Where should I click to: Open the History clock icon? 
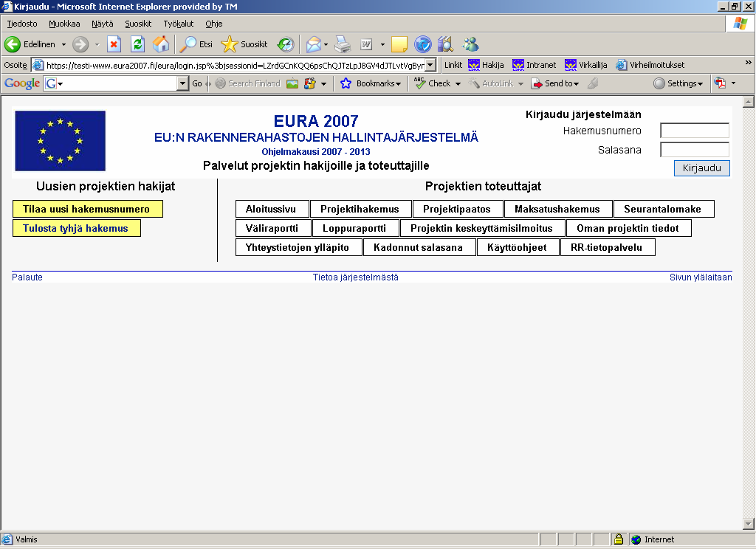click(286, 44)
